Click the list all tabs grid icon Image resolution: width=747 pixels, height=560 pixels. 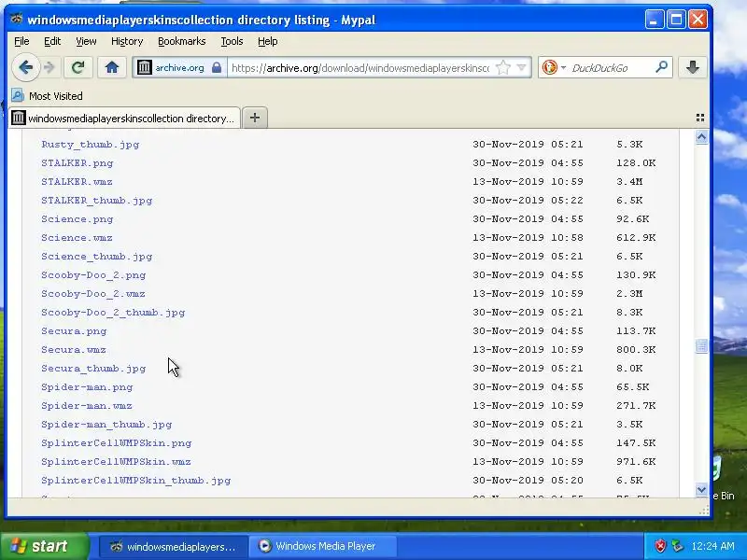coord(699,118)
